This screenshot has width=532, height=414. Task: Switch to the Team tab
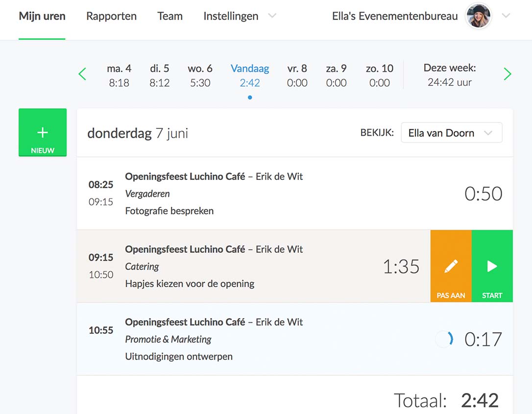[x=170, y=16]
